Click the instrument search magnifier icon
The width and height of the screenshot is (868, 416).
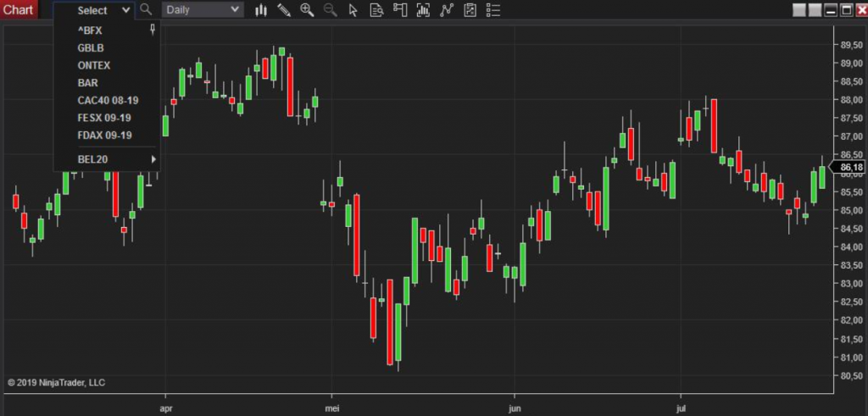(146, 9)
